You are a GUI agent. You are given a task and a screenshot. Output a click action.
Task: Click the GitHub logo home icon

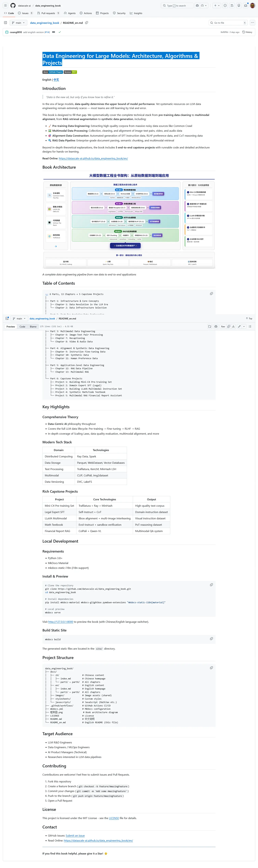[x=13, y=5]
